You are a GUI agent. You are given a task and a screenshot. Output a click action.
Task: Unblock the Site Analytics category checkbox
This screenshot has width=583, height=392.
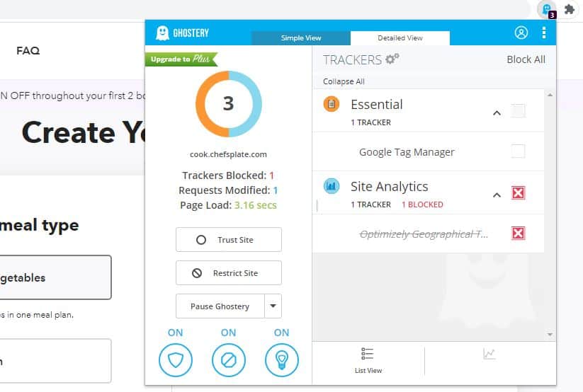tap(518, 193)
